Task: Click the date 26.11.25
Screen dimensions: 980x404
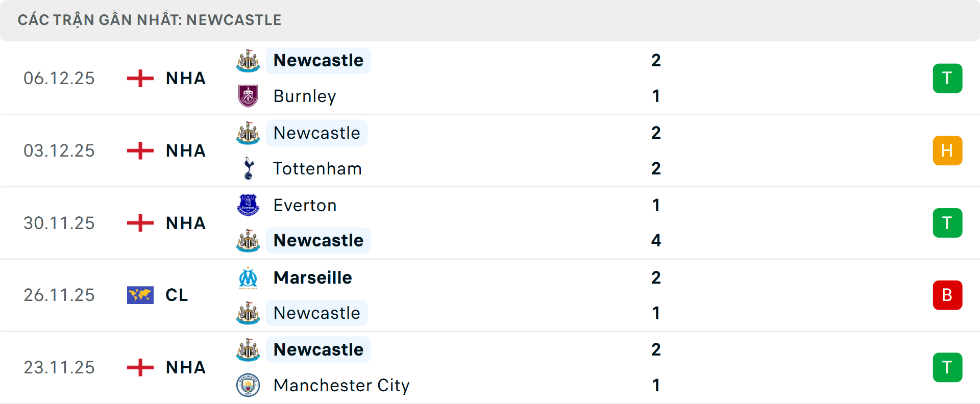Action: click(59, 295)
